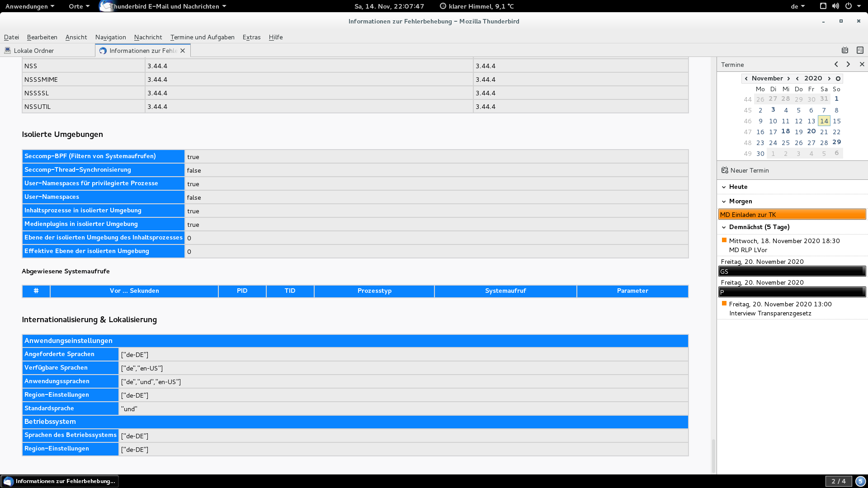The image size is (868, 488).
Task: Click the black GS event bar
Action: pos(792,271)
